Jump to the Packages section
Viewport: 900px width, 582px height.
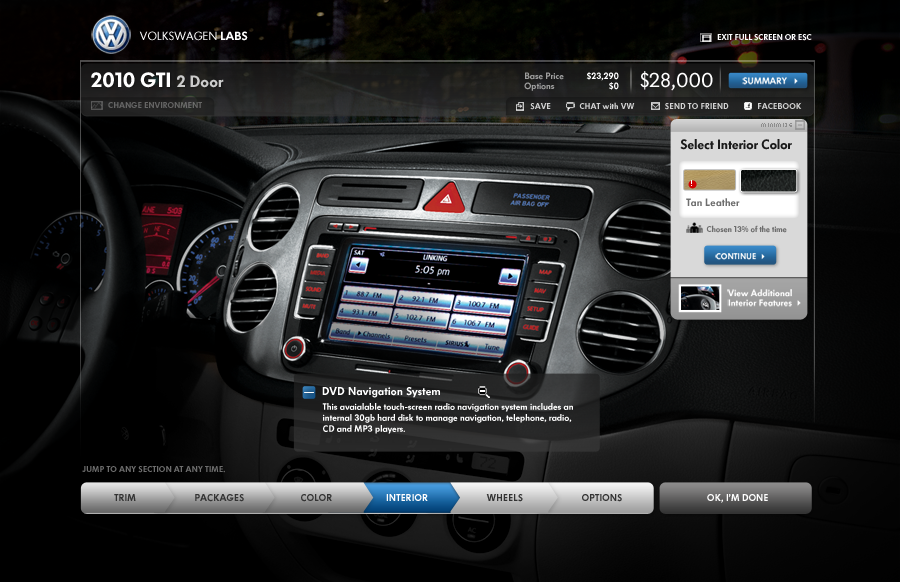[x=219, y=498]
